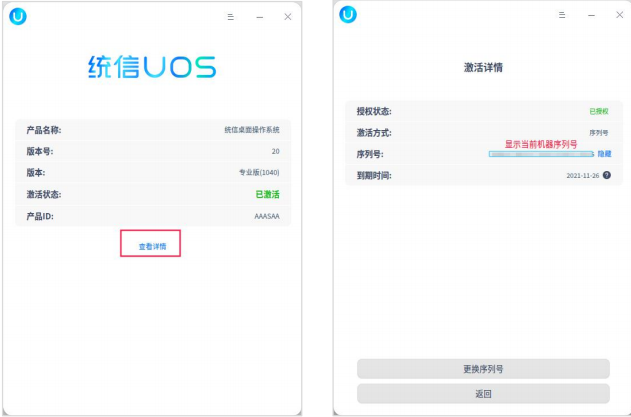Select the product name value 统信桌面操作系统

252,130
